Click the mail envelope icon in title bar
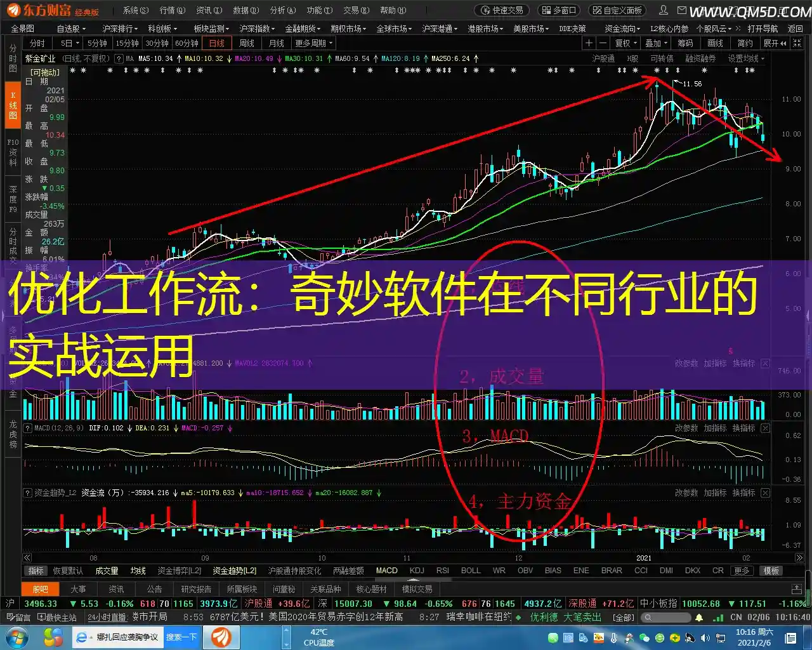The height and width of the screenshot is (650, 812). [681, 10]
